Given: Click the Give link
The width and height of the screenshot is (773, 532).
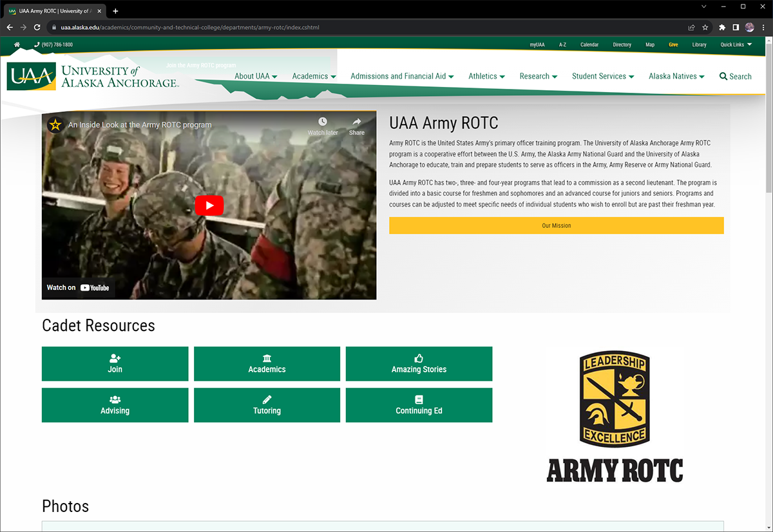Looking at the screenshot, I should 673,45.
